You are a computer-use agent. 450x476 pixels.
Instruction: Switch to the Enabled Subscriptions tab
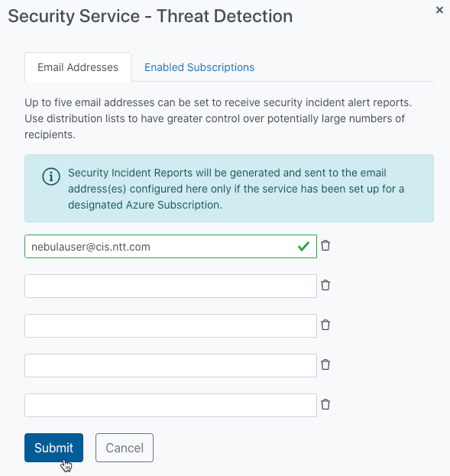pyautogui.click(x=199, y=67)
